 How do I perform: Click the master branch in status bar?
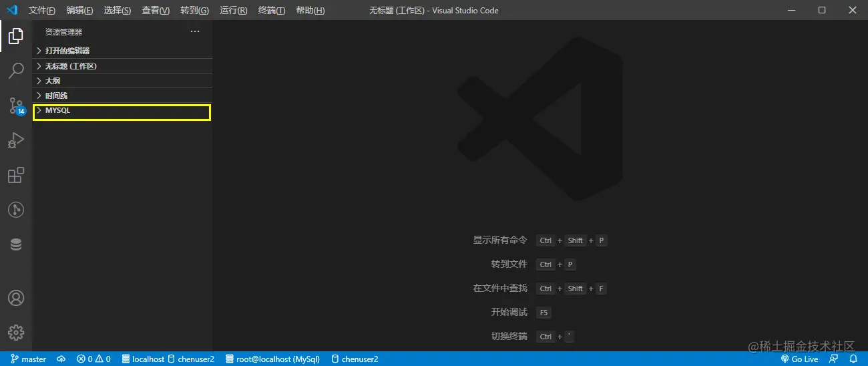[29, 359]
